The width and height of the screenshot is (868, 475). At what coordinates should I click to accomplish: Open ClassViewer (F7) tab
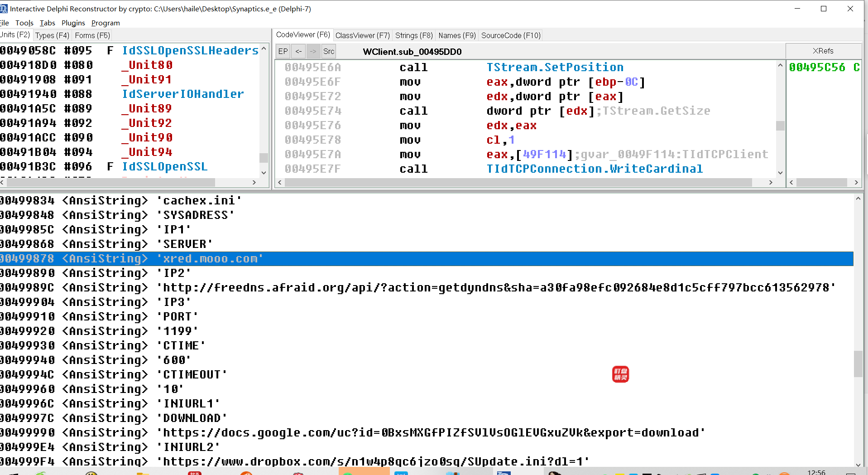click(x=362, y=35)
